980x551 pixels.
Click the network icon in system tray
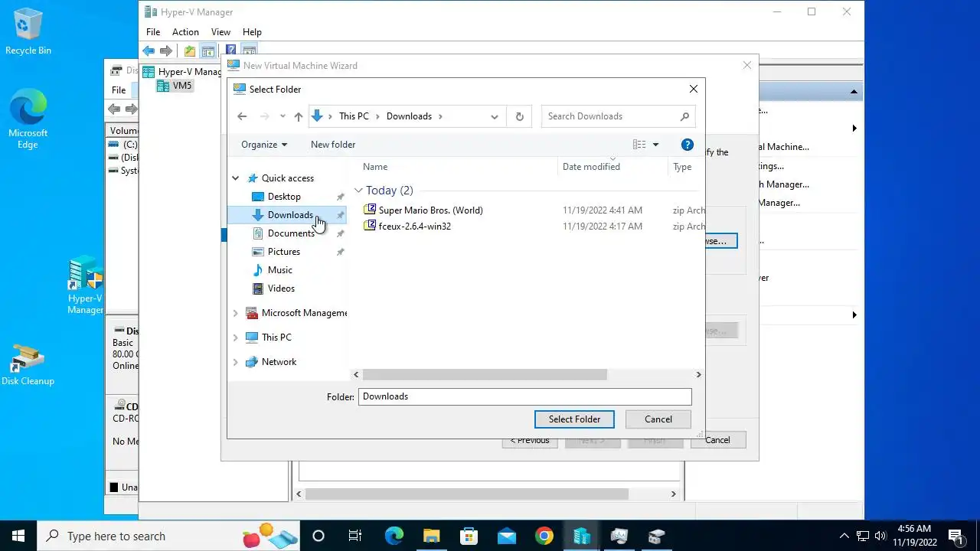point(863,536)
